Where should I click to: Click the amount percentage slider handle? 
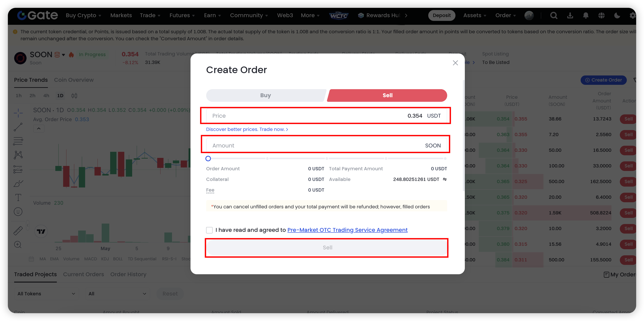(x=208, y=158)
